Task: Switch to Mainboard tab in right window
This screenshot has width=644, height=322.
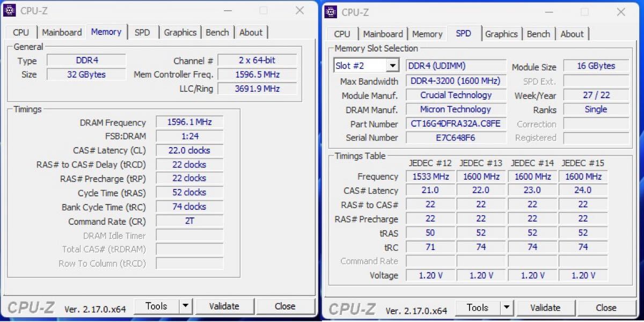Action: (x=383, y=34)
